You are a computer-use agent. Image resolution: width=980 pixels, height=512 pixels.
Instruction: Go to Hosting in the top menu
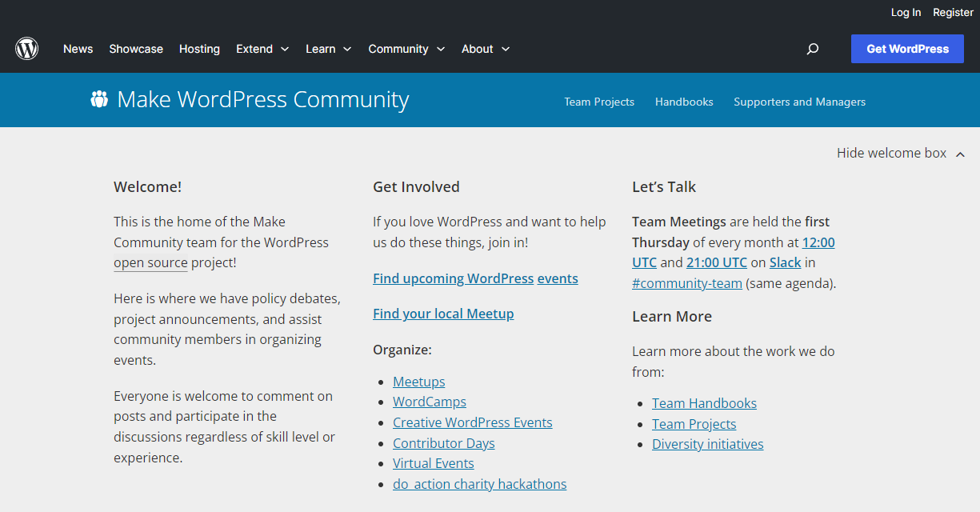[199, 49]
